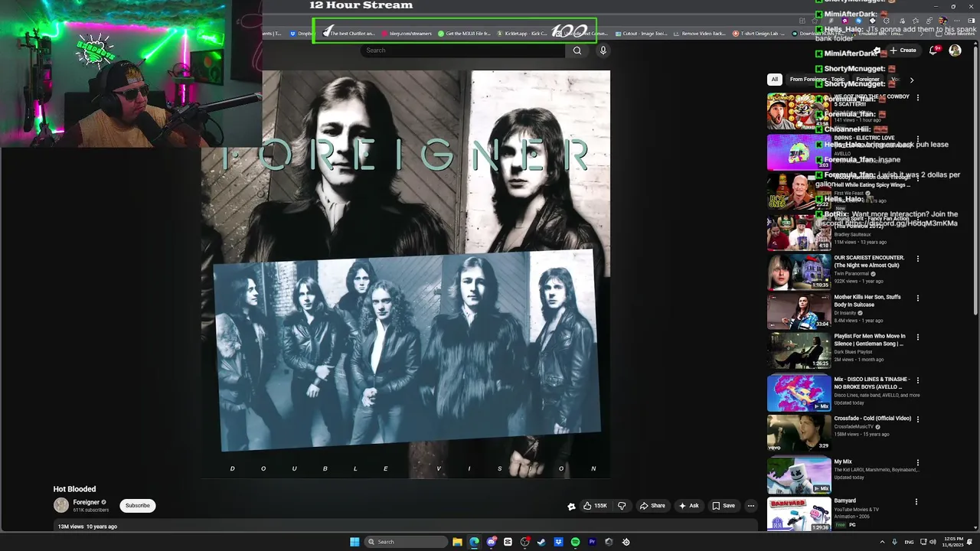
Task: Like the Hot Blooded video
Action: pos(595,506)
